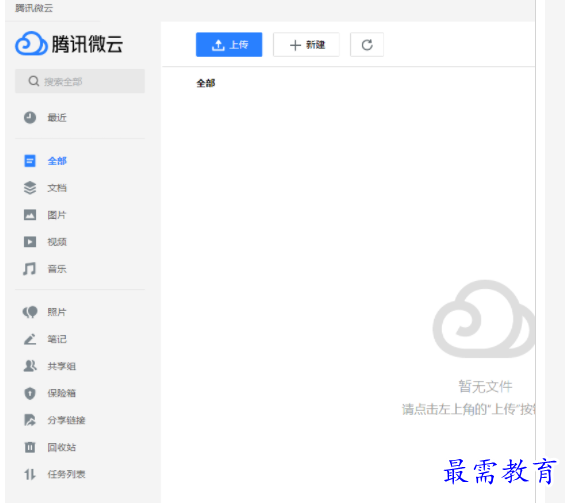Select 全部 in the sidebar
This screenshot has height=503, width=565.
(x=57, y=161)
